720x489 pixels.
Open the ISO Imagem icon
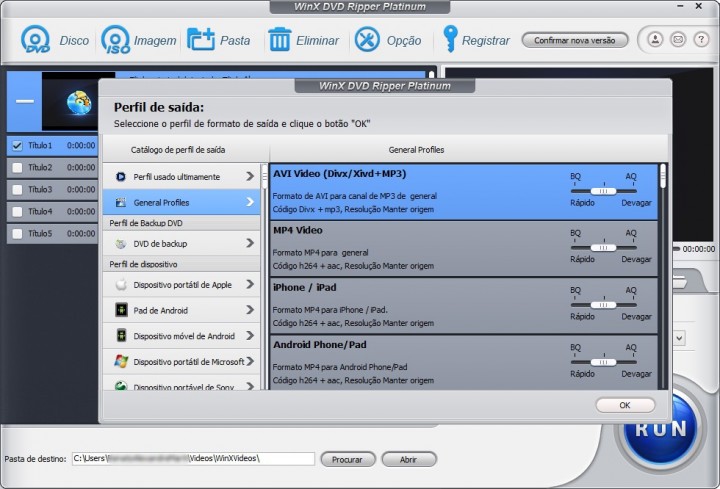pos(115,39)
